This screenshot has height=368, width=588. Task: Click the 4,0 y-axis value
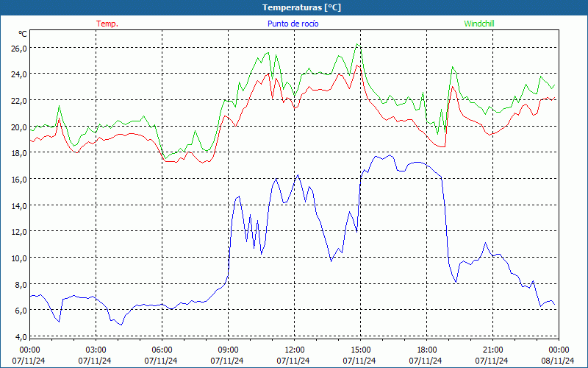(22, 337)
